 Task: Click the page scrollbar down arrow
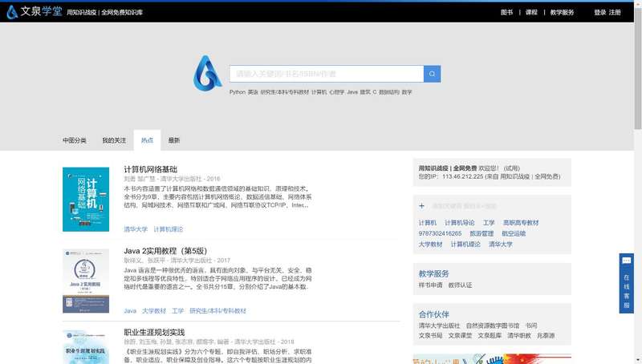pos(637,359)
